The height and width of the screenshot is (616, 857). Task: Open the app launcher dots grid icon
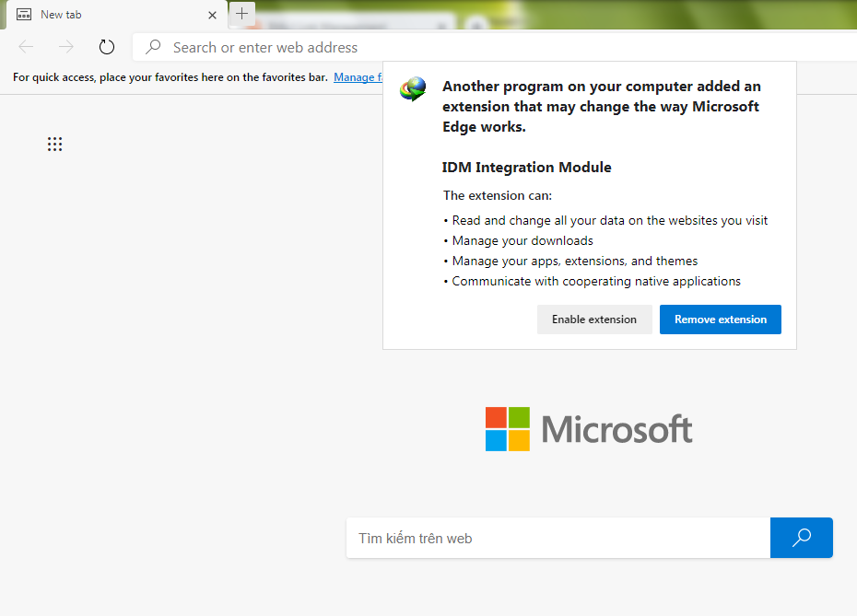pos(54,145)
